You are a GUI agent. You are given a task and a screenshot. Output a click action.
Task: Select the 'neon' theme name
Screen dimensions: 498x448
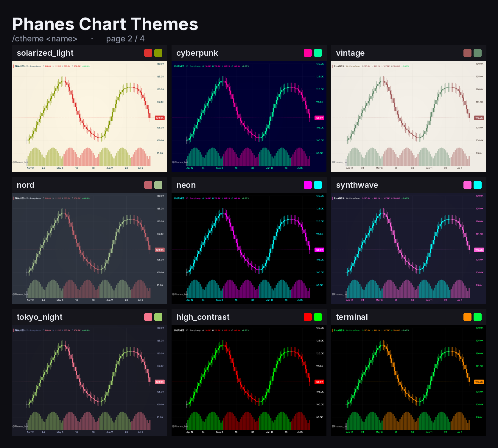coord(186,185)
